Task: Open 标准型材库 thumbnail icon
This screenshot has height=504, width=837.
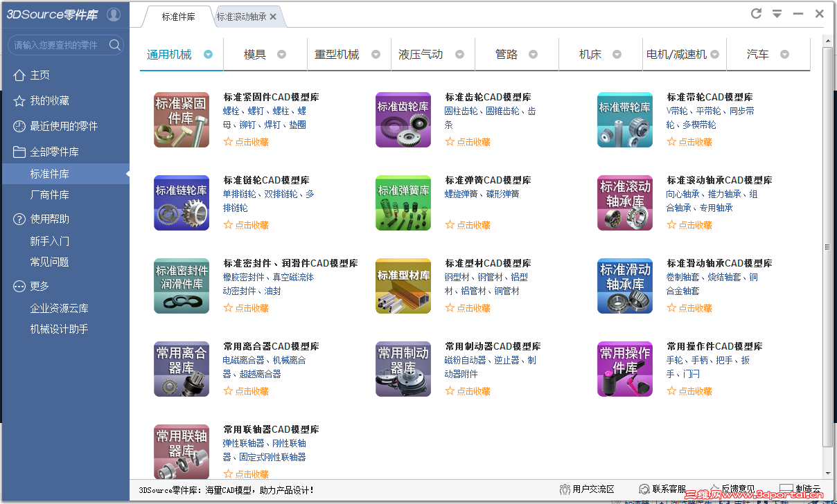Action: (x=403, y=286)
